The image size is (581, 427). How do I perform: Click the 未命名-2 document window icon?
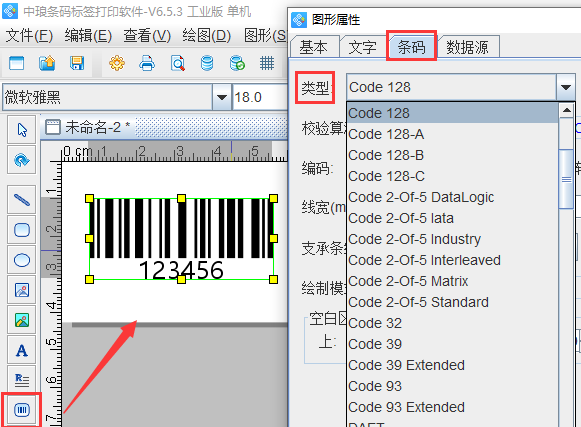tap(53, 127)
